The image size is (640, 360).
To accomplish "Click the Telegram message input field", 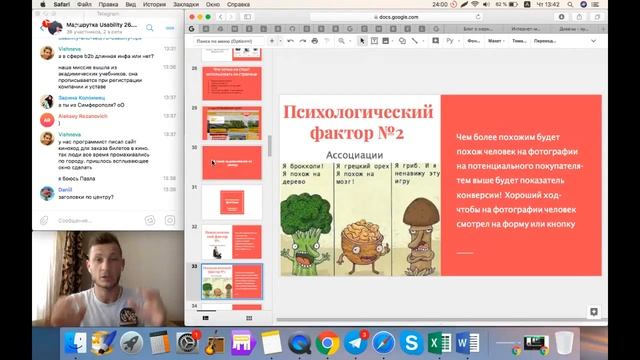I will click(x=98, y=220).
